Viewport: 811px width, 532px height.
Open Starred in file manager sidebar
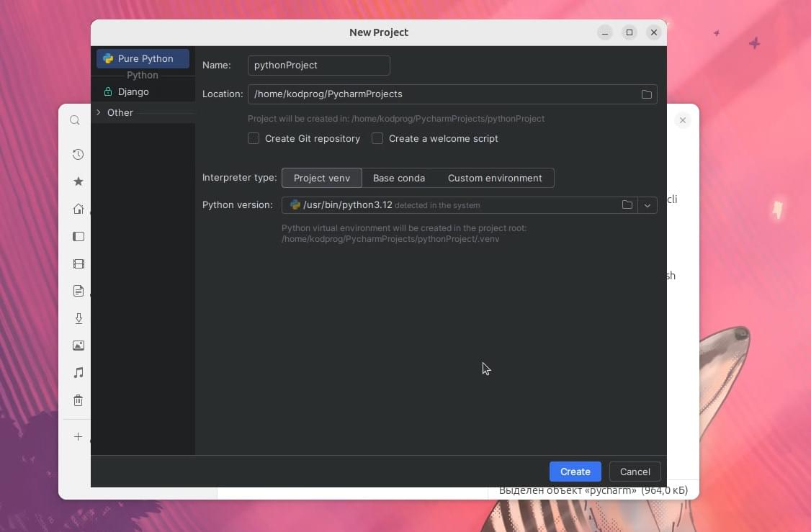(78, 181)
